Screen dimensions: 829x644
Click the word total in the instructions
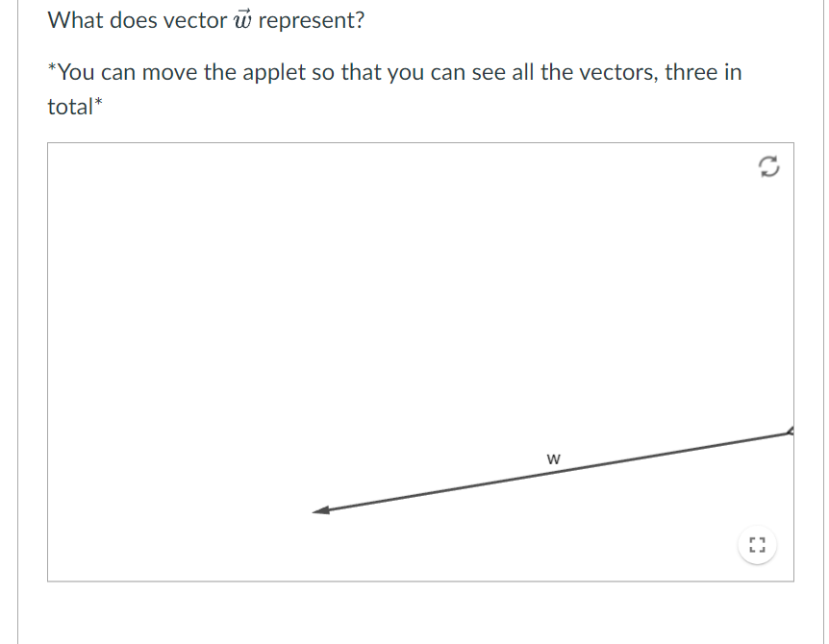coord(66,107)
